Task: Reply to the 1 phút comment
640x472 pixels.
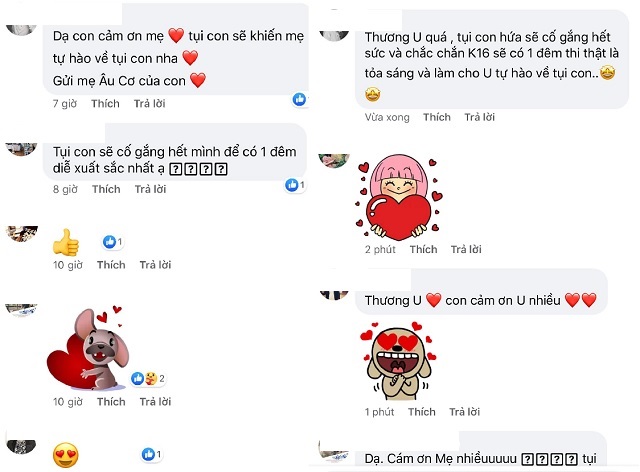Action: click(x=464, y=412)
